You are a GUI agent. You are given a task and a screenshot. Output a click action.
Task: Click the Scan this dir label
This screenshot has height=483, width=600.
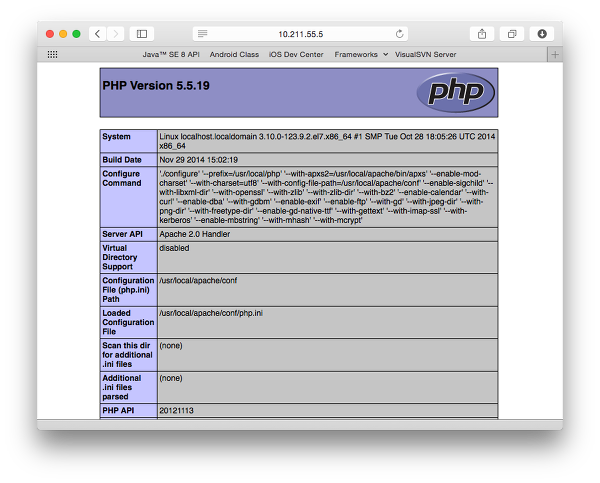(127, 355)
